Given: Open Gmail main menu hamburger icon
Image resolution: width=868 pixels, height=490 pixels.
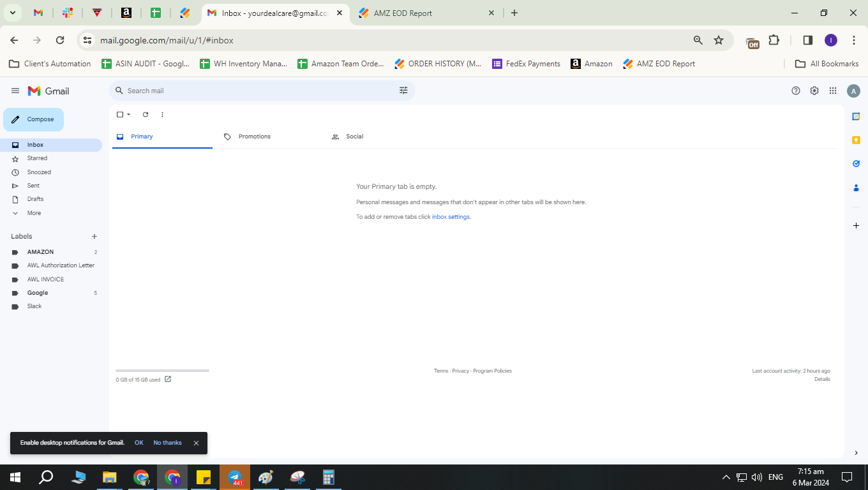Looking at the screenshot, I should point(15,91).
